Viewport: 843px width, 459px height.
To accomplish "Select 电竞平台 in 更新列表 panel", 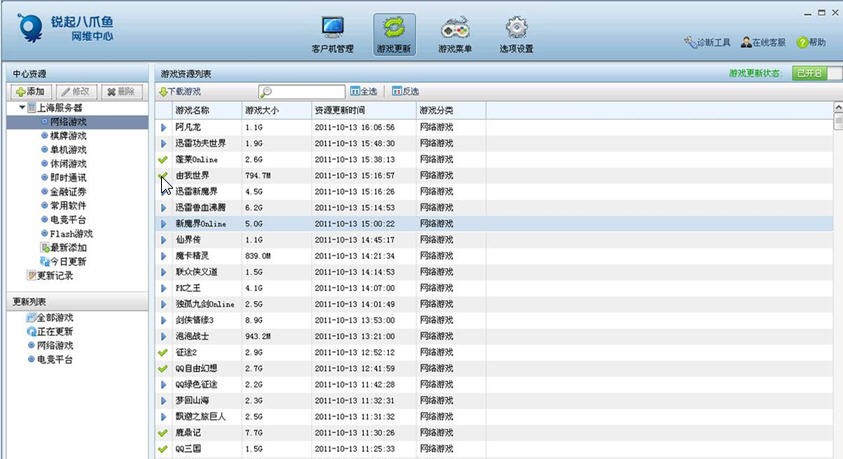I will [x=54, y=360].
